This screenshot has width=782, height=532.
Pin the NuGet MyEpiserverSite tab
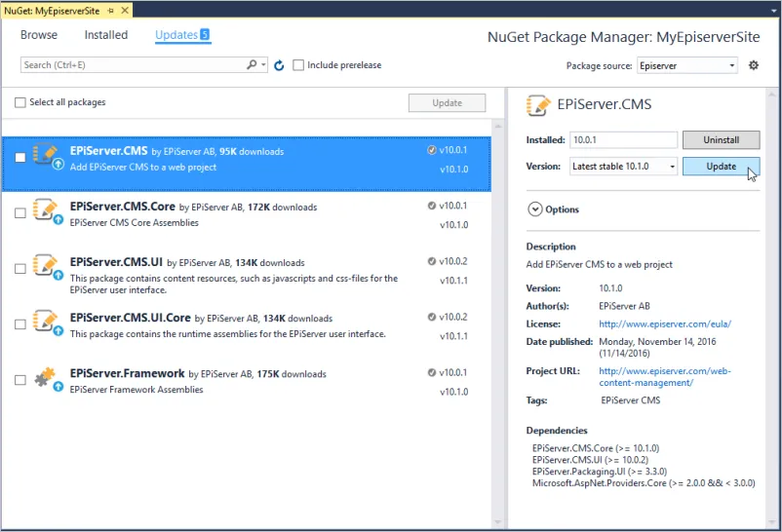point(111,11)
